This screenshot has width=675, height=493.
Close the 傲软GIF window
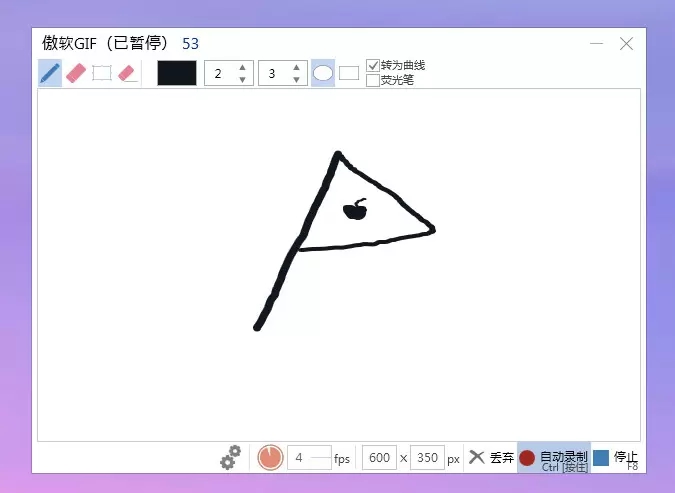(626, 43)
